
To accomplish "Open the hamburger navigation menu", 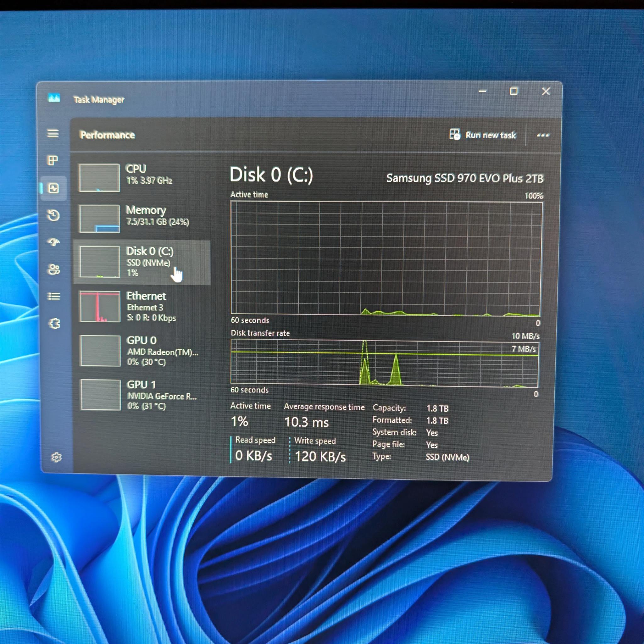I will (x=53, y=134).
